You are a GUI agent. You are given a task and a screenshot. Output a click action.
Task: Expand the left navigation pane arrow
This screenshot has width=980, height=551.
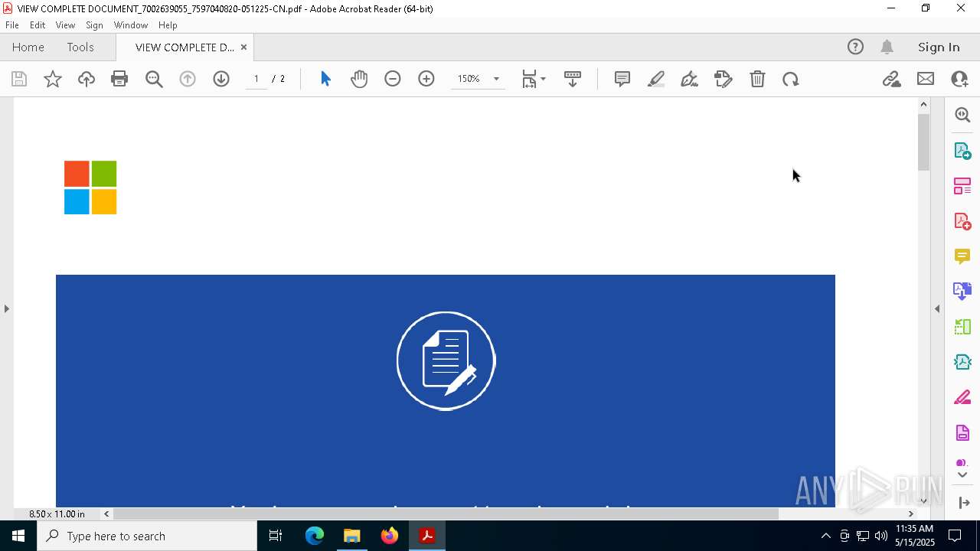click(x=6, y=308)
